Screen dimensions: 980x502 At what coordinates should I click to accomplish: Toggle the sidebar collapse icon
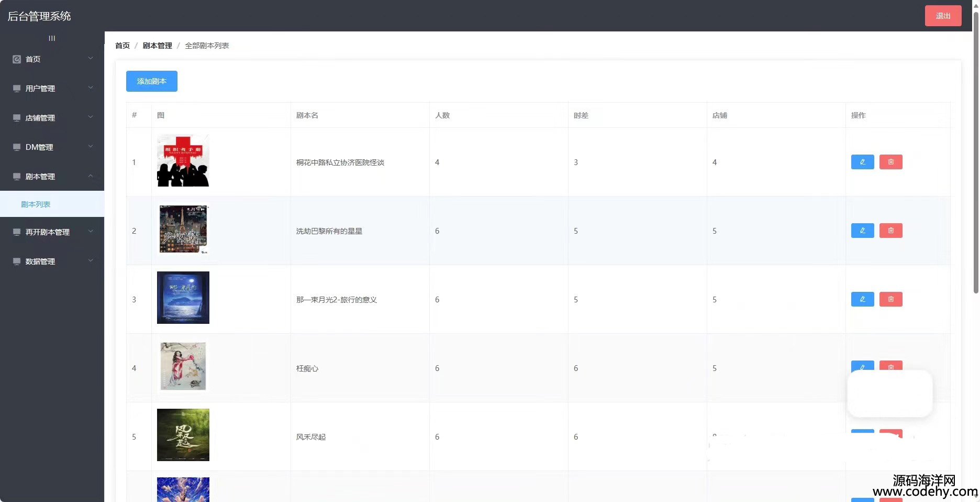point(52,38)
